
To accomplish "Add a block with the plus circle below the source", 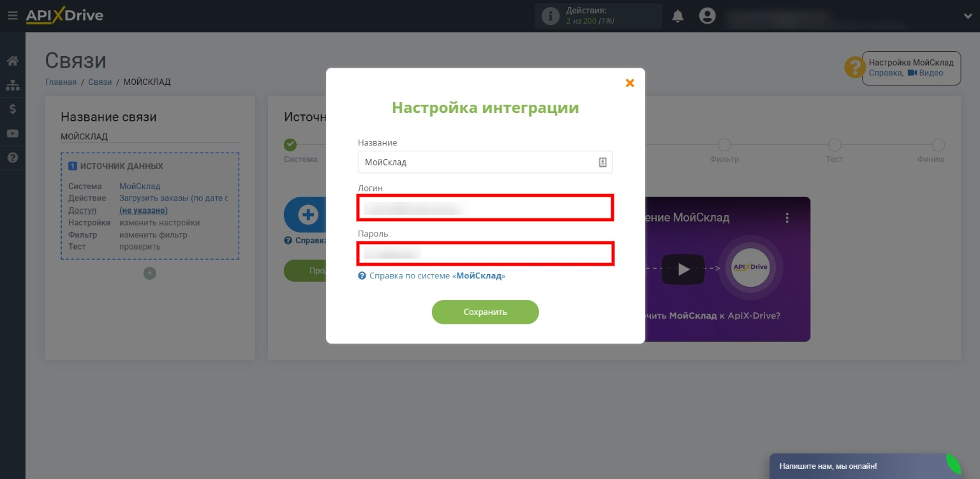I will pyautogui.click(x=149, y=273).
